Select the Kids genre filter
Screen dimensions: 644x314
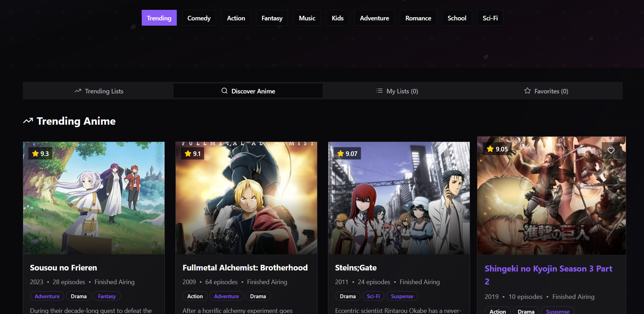pos(337,18)
